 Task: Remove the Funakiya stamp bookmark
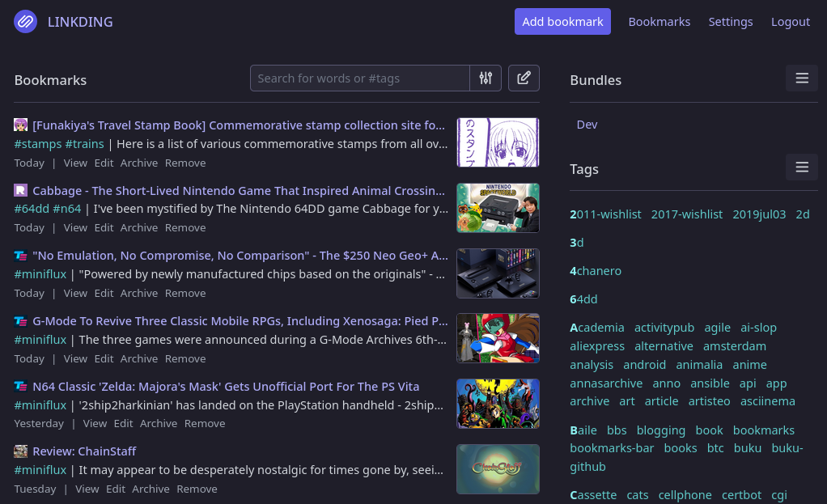point(184,163)
